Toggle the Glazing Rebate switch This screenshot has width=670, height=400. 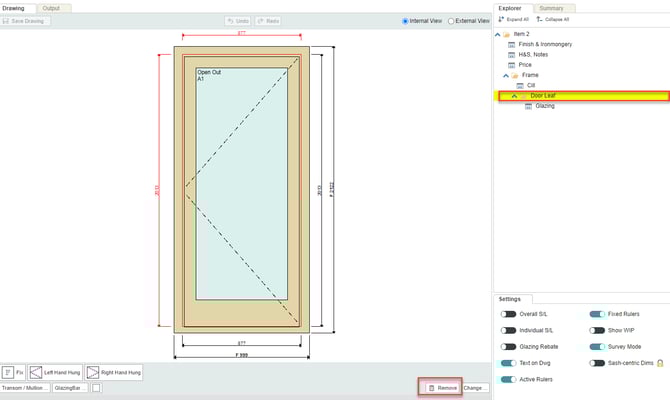(x=509, y=346)
